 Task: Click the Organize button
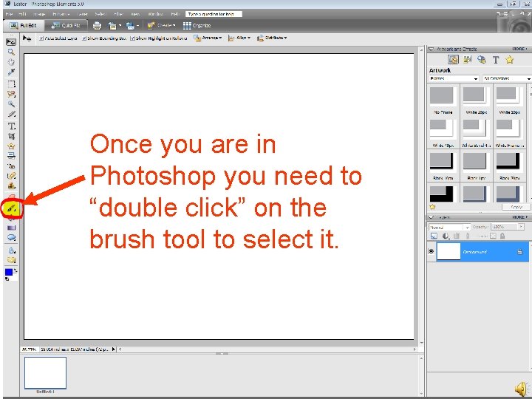coord(197,25)
